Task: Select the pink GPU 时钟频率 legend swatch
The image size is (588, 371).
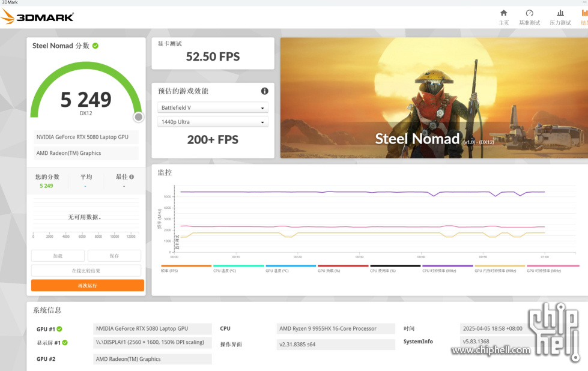Action: pyautogui.click(x=553, y=266)
